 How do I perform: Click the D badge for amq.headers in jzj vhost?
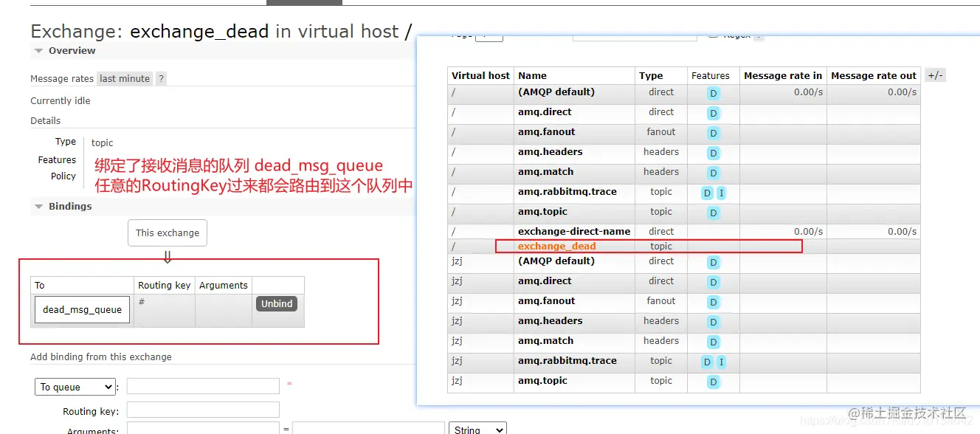714,323
